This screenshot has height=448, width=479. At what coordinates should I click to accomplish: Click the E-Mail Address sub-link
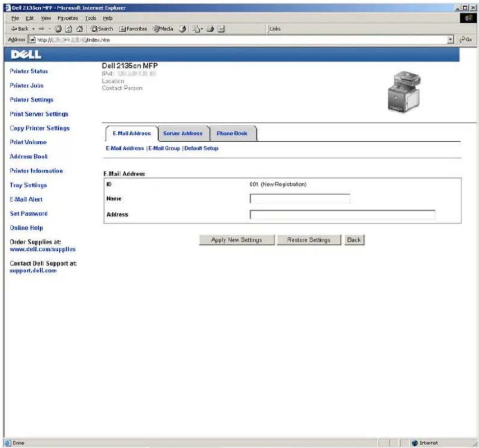pyautogui.click(x=125, y=148)
